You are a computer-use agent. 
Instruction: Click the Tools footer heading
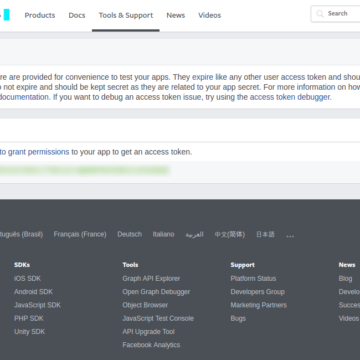(130, 265)
